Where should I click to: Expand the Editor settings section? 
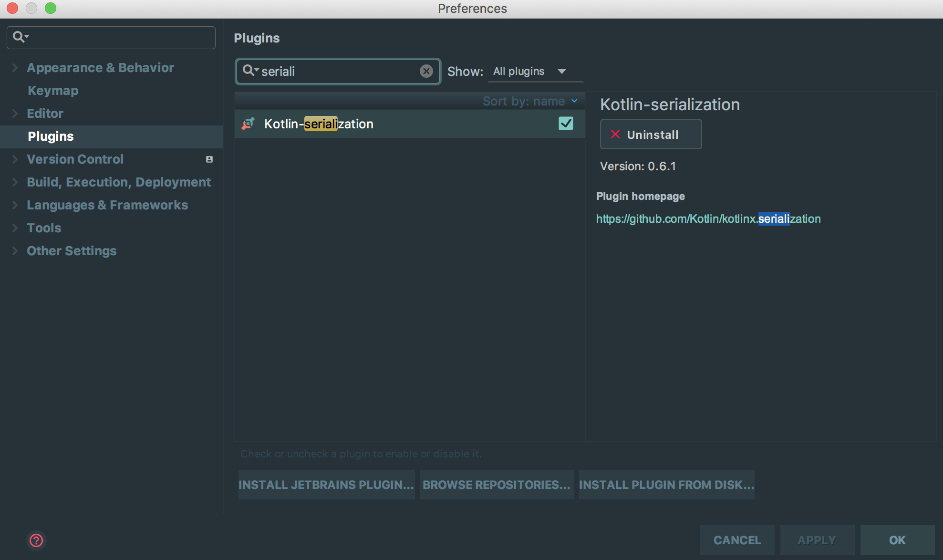(x=15, y=114)
